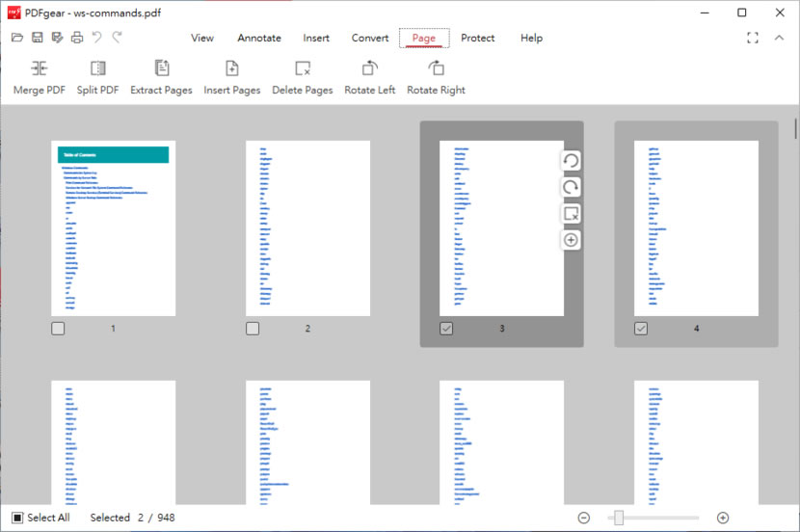
Task: Click the Save As icon
Action: tap(57, 38)
